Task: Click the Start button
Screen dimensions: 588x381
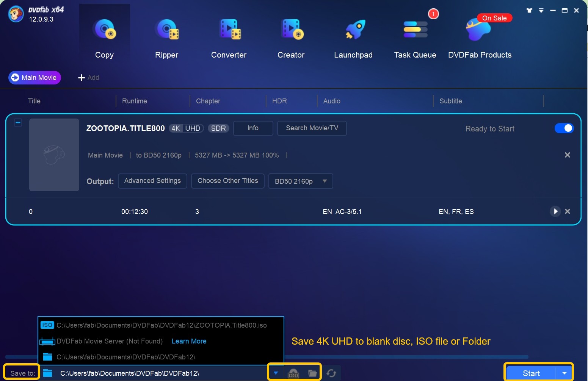Action: [x=531, y=373]
